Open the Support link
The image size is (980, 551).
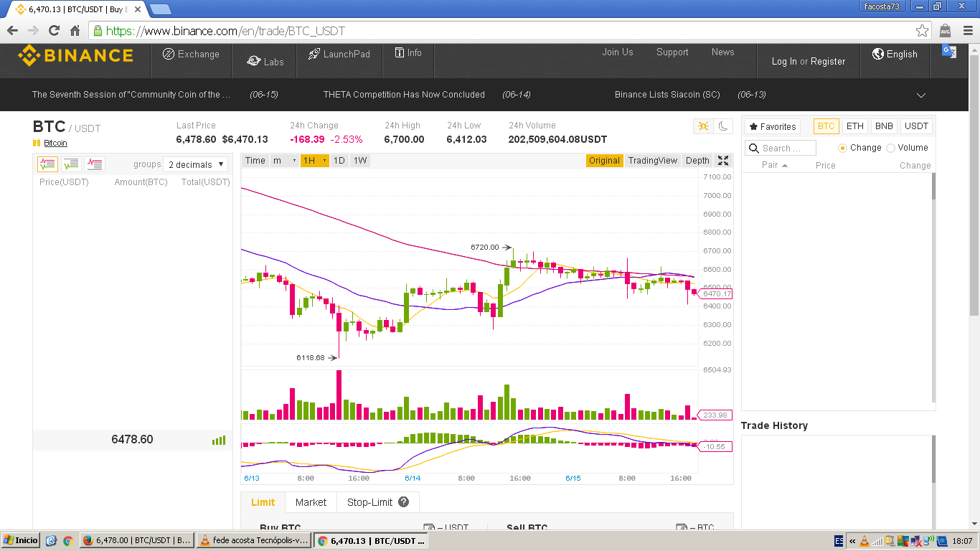coord(672,52)
